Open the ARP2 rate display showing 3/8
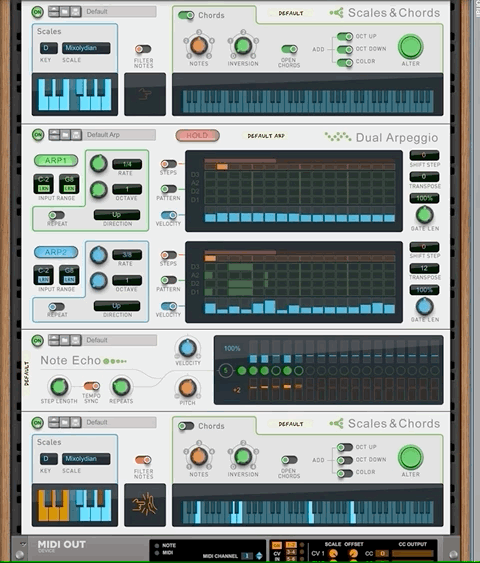Screen dimensions: 480x563 127,255
